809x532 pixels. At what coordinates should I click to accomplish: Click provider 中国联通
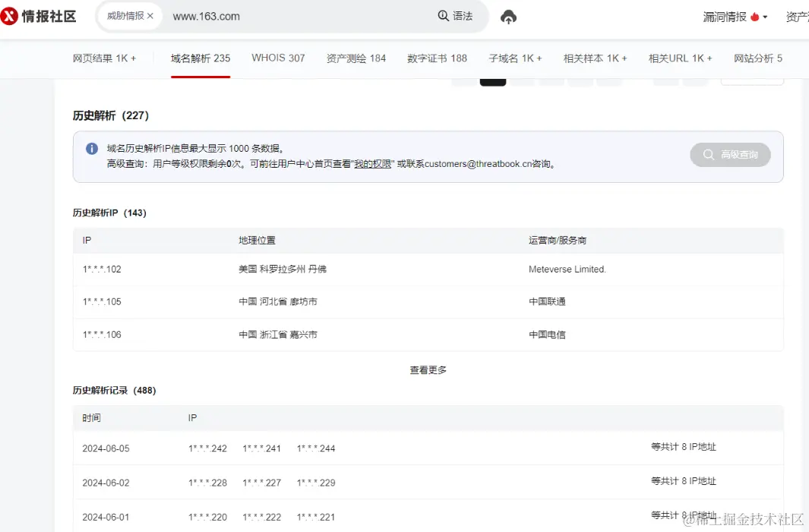(547, 301)
